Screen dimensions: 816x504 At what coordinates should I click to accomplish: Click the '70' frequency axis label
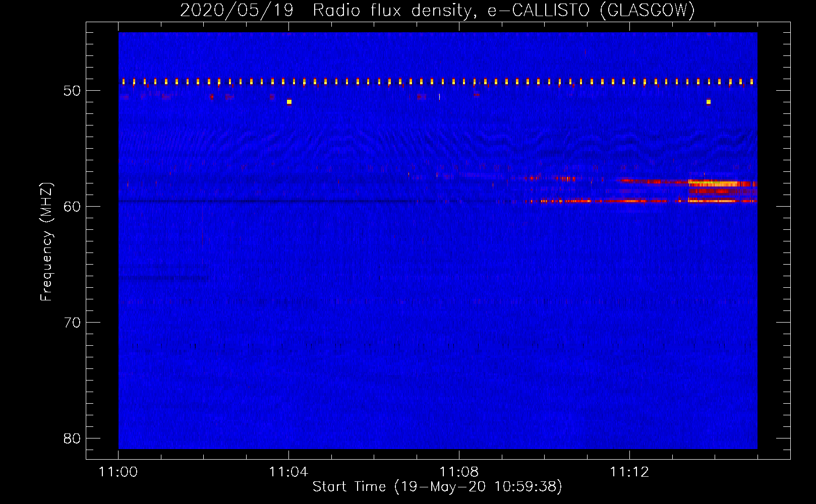pyautogui.click(x=72, y=323)
